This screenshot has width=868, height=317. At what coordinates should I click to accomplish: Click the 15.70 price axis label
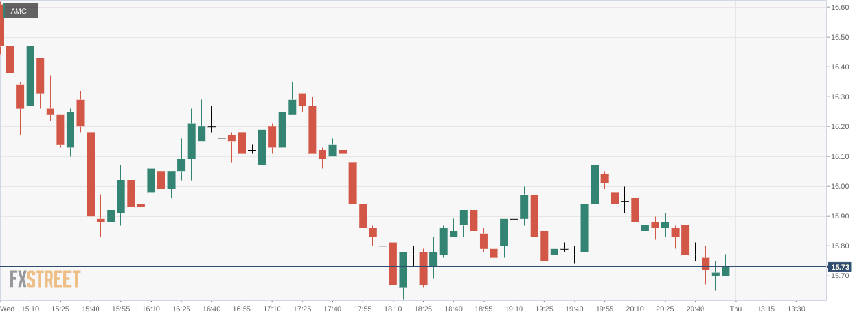click(x=840, y=276)
